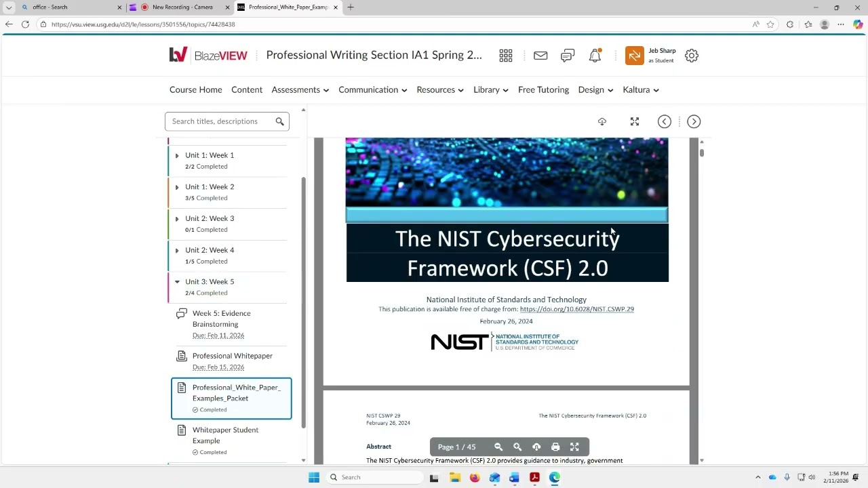The width and height of the screenshot is (868, 488).
Task: Click the BlazeVIEW logo
Action: 208,55
